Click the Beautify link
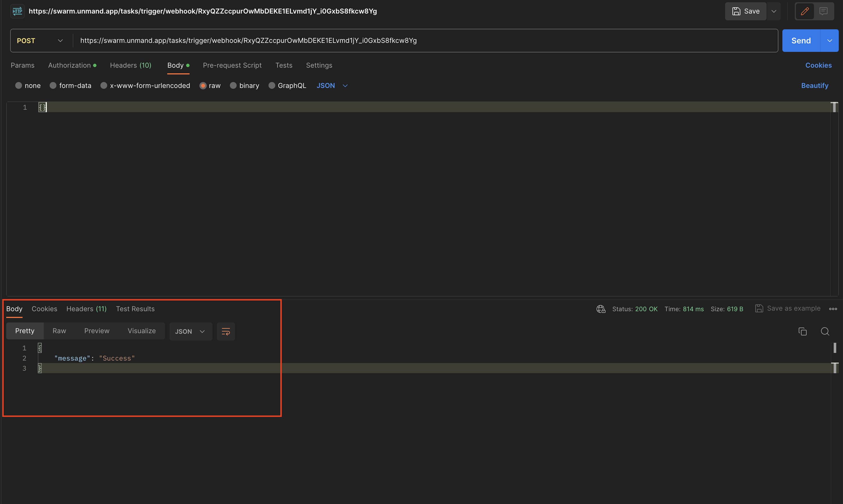 [815, 85]
